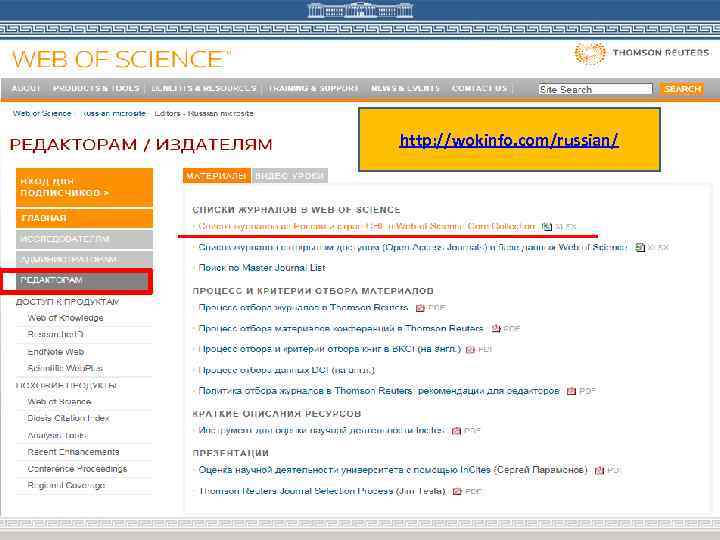Click the Russian microsite breadcrumb
The height and width of the screenshot is (540, 720).
pyautogui.click(x=113, y=113)
